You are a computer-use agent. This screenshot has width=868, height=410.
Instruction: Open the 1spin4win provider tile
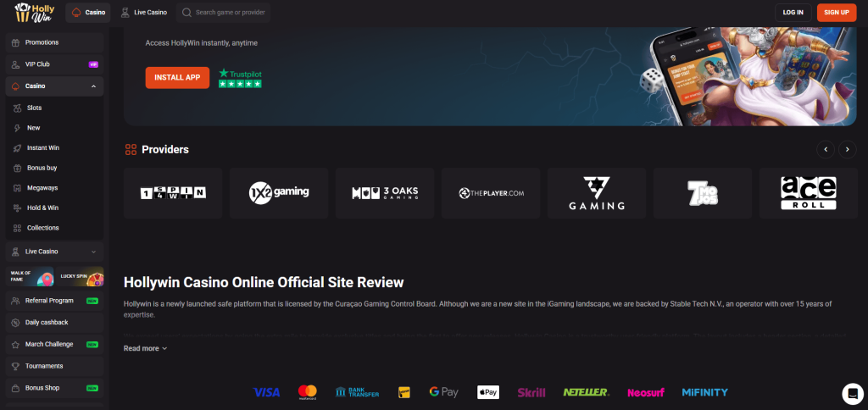(173, 193)
